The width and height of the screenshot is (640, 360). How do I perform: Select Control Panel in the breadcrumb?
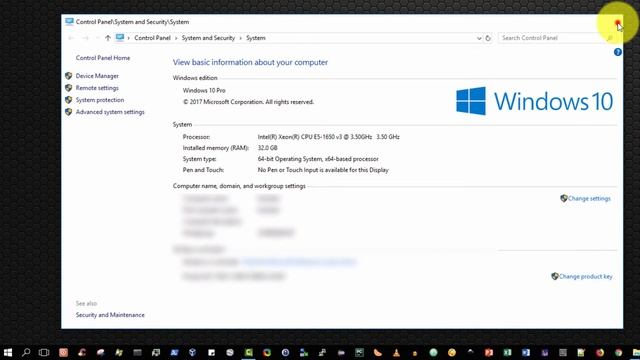click(152, 38)
